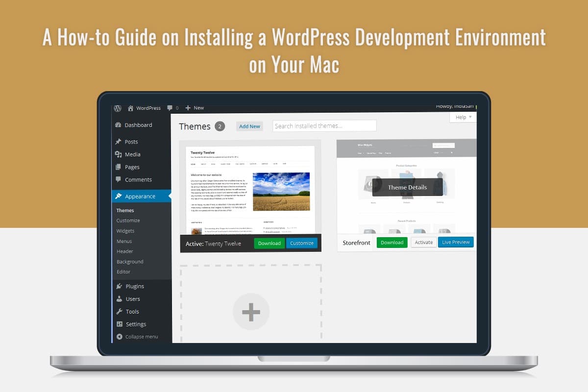The image size is (588, 392).
Task: Open Comments via the speech bubble icon
Action: (119, 179)
